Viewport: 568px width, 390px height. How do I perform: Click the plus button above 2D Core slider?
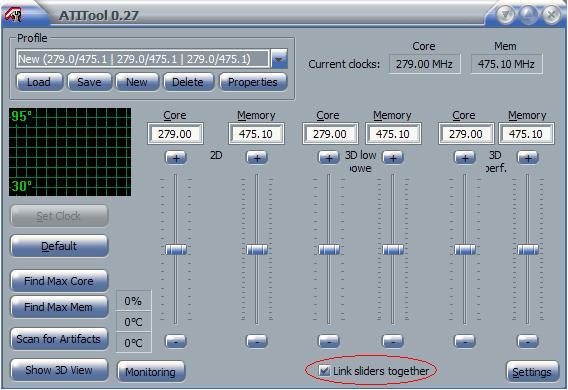click(176, 158)
